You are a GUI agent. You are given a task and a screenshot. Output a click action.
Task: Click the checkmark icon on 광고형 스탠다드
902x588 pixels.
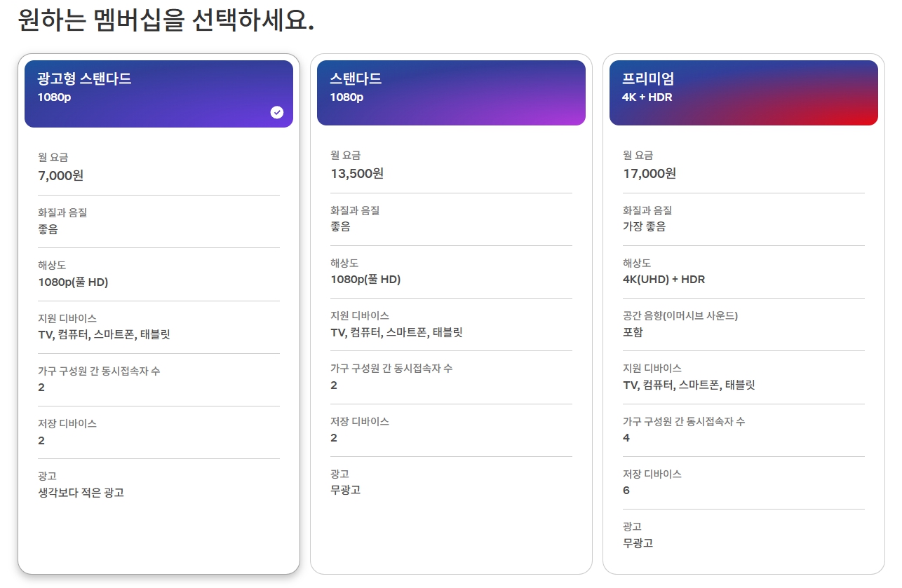click(x=277, y=112)
